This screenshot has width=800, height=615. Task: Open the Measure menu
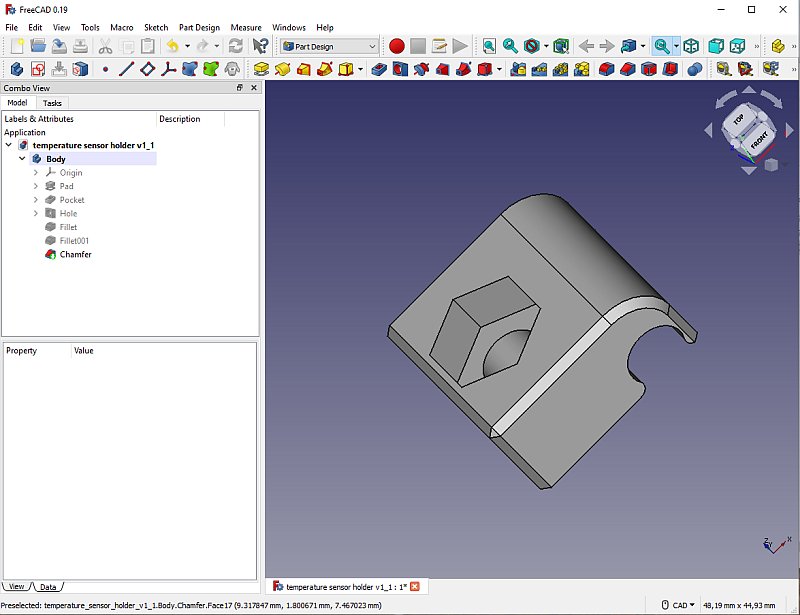point(246,28)
